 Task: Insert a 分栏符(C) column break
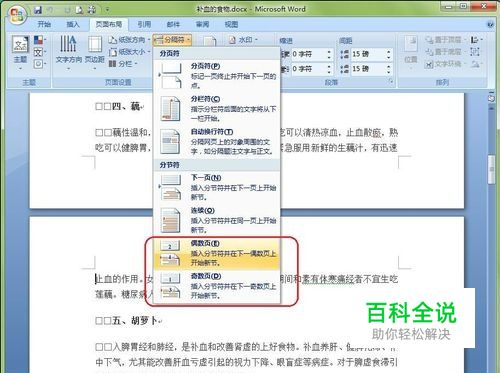217,108
